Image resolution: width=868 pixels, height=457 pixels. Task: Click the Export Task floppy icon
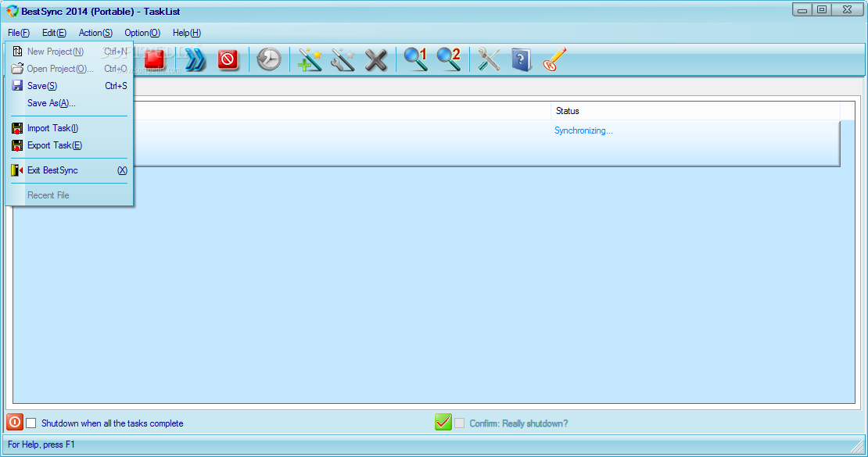(x=17, y=145)
